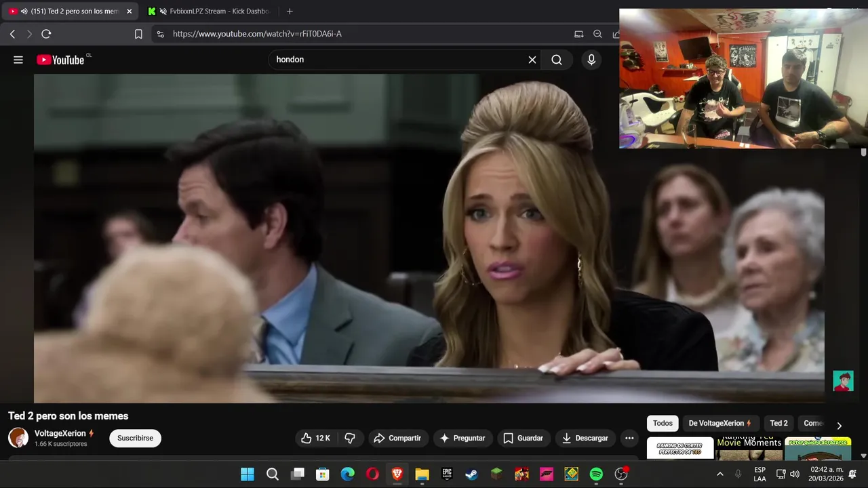Click the red avatar overlay beside video
This screenshot has height=488, width=868.
point(843,381)
